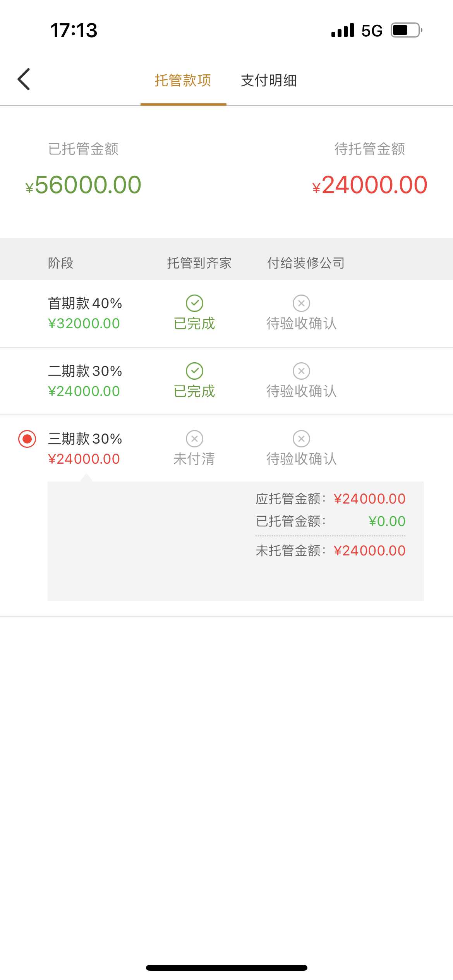Tap green checkmark icon for 首期款 escrow
The height and width of the screenshot is (980, 453).
coord(194,303)
